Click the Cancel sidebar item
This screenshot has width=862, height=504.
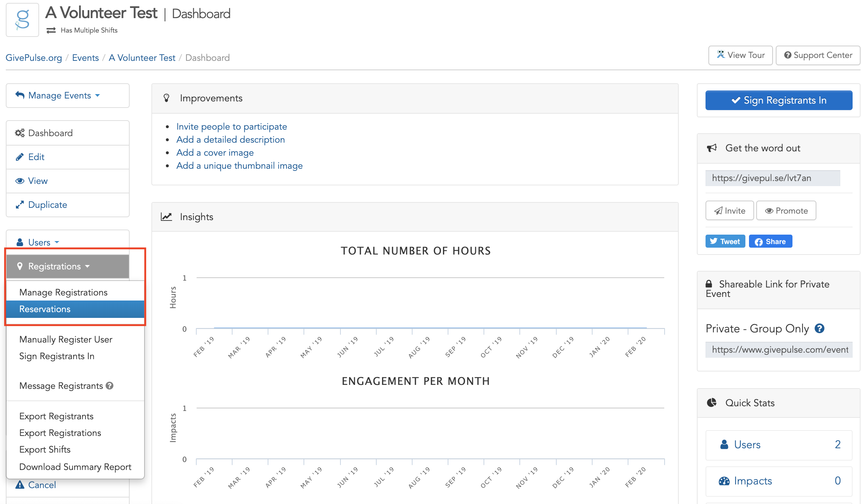pos(68,485)
